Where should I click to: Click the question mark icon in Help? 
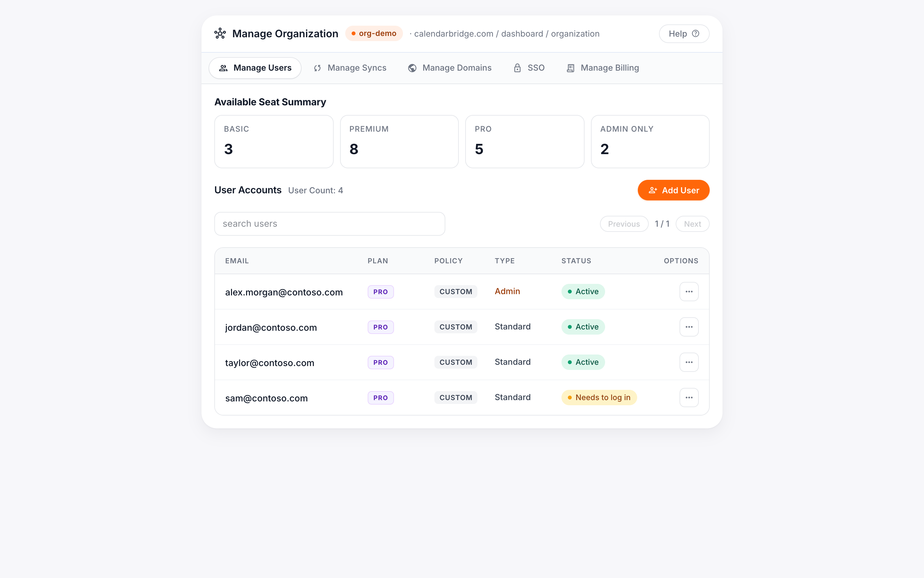(x=696, y=34)
